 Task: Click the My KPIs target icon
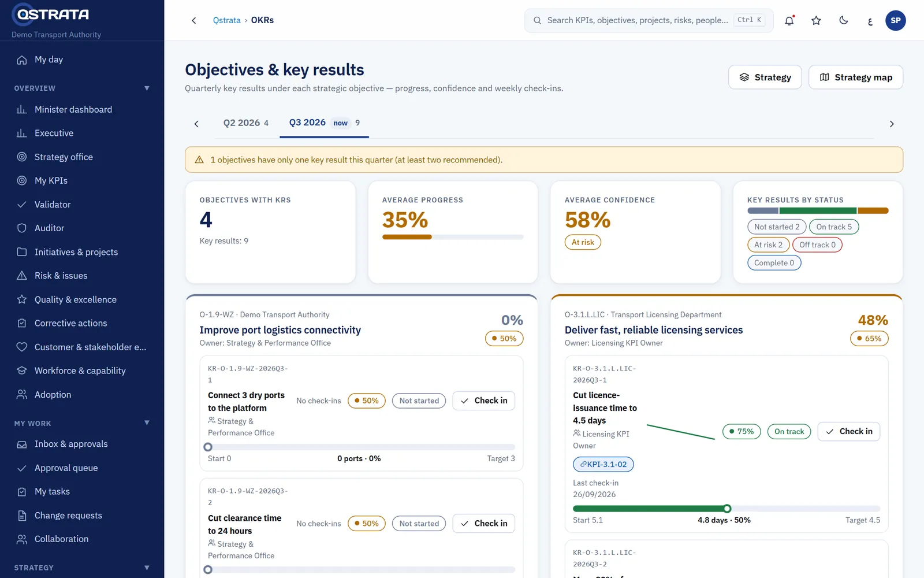pos(22,180)
